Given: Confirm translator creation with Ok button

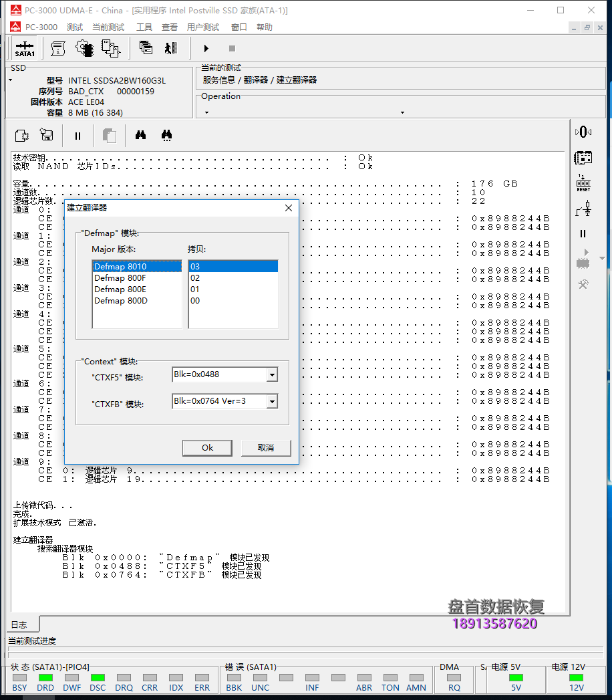Looking at the screenshot, I should pos(207,448).
